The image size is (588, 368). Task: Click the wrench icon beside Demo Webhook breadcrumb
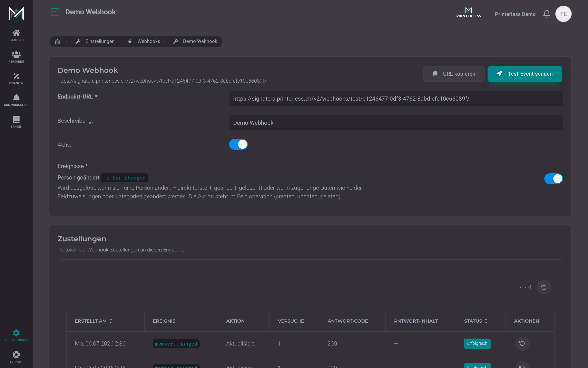click(x=175, y=42)
